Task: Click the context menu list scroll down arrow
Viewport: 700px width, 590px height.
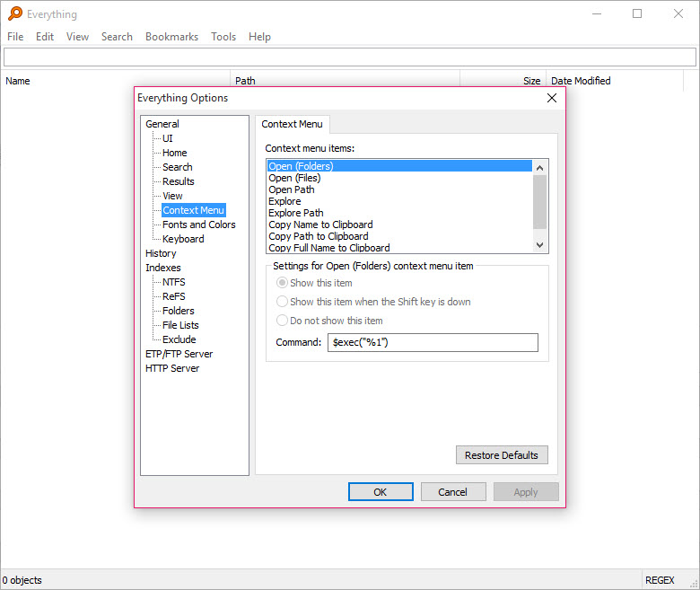Action: (539, 245)
